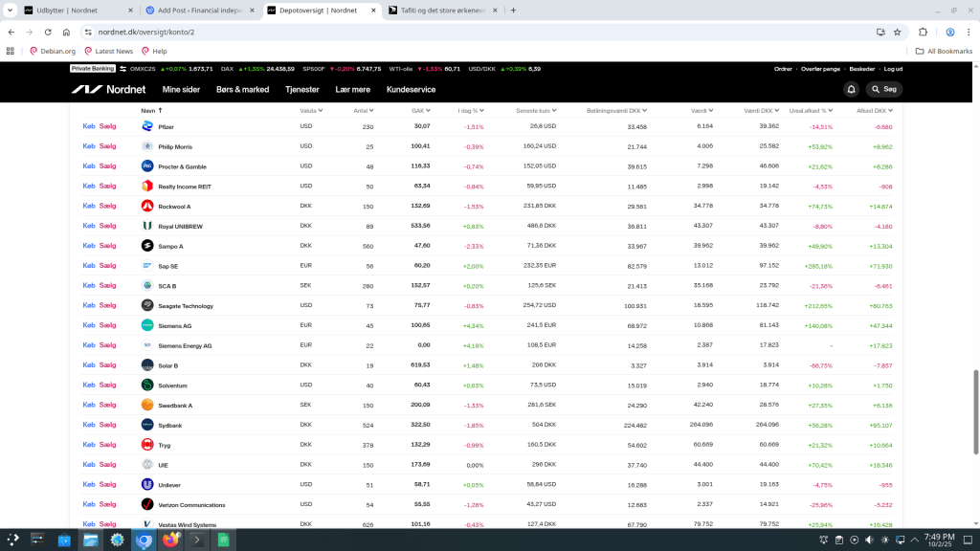Click the Procter & Gamble logo icon

coord(147,166)
